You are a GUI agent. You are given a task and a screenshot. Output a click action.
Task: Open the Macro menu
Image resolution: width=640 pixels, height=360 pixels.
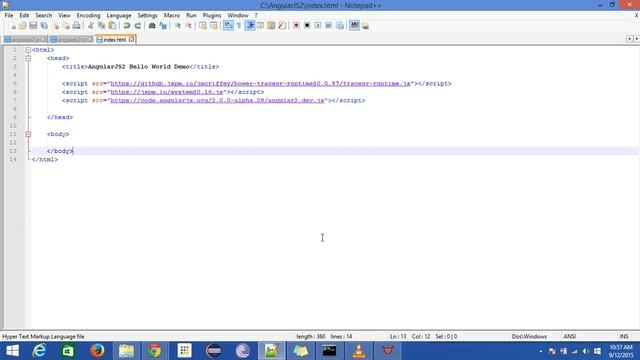click(x=171, y=16)
